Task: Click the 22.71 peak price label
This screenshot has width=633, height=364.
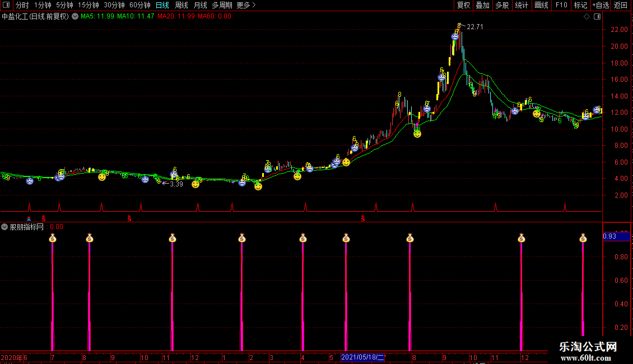Action: pos(475,27)
